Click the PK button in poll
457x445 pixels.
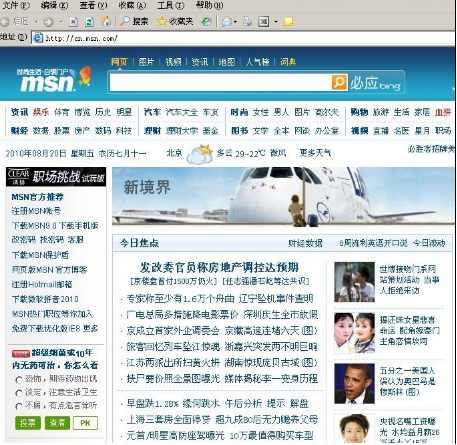85,423
